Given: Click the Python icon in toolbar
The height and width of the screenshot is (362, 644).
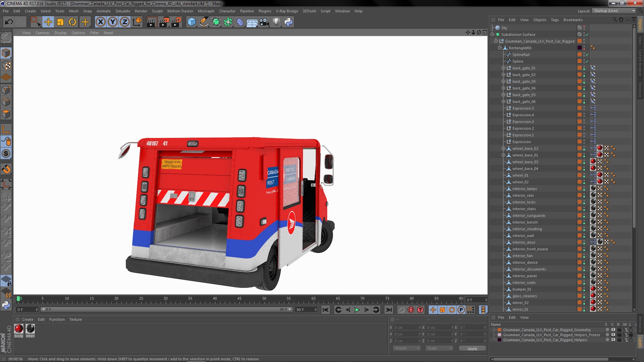Looking at the screenshot, I should click(x=288, y=22).
